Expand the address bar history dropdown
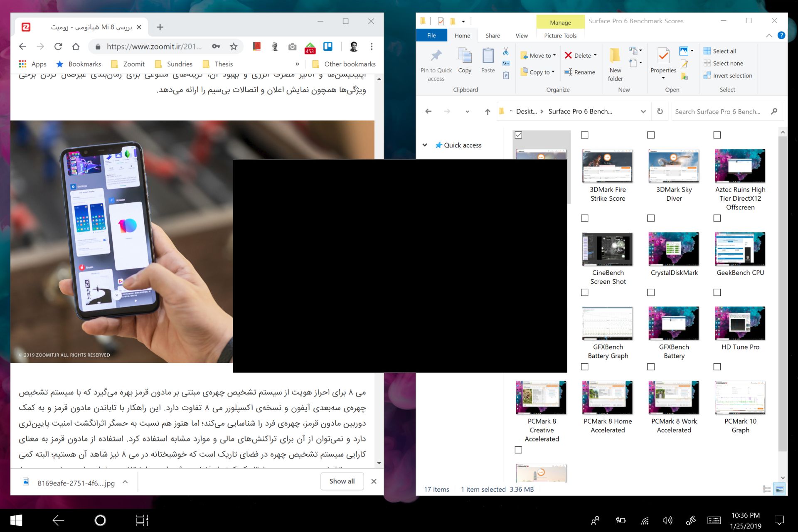The height and width of the screenshot is (532, 798). click(x=643, y=111)
